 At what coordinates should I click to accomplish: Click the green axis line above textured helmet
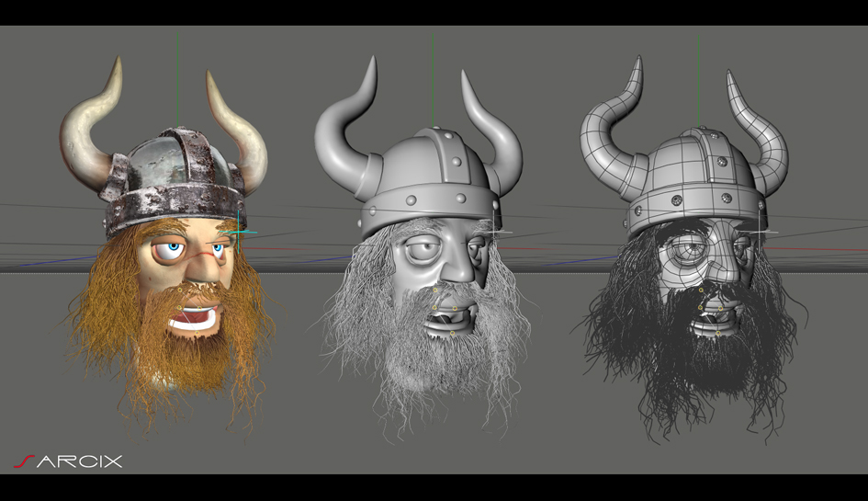click(x=177, y=79)
